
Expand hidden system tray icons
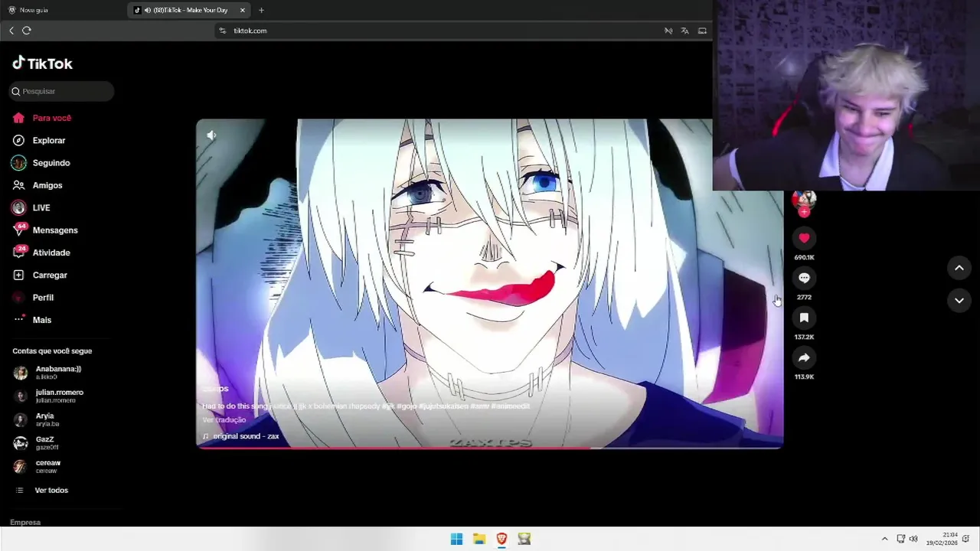point(884,539)
